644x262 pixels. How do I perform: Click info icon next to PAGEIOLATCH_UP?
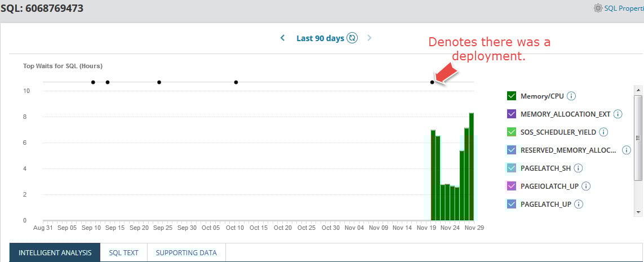click(x=586, y=186)
